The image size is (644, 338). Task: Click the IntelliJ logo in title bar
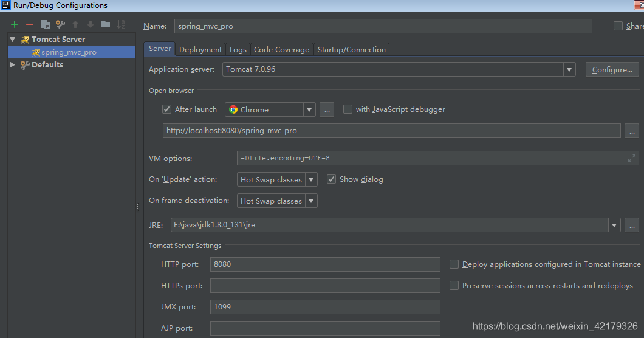click(x=5, y=5)
